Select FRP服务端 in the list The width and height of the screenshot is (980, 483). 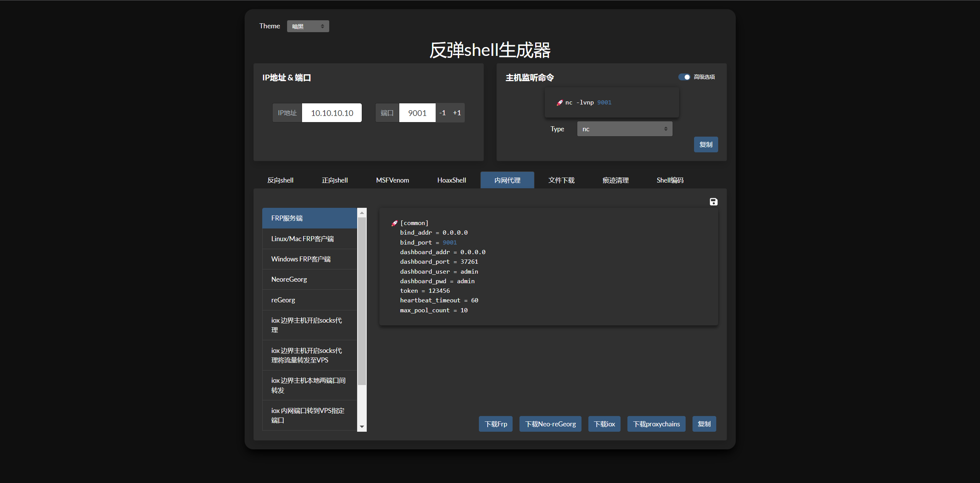tap(310, 218)
